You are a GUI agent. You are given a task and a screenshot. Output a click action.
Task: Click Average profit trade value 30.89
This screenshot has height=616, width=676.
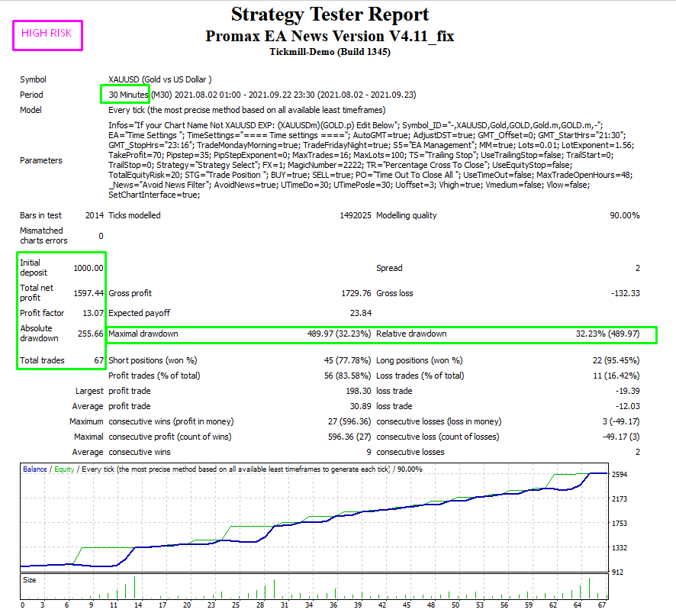[x=360, y=406]
